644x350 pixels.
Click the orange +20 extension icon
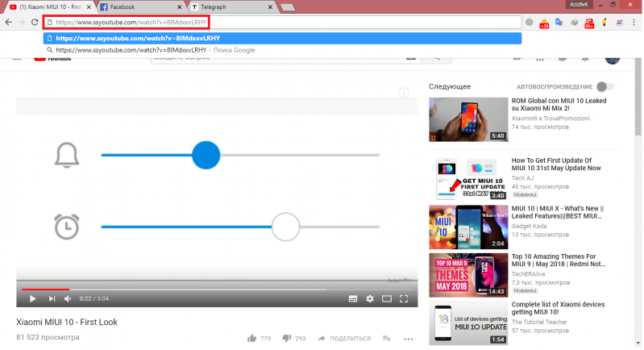(x=544, y=23)
